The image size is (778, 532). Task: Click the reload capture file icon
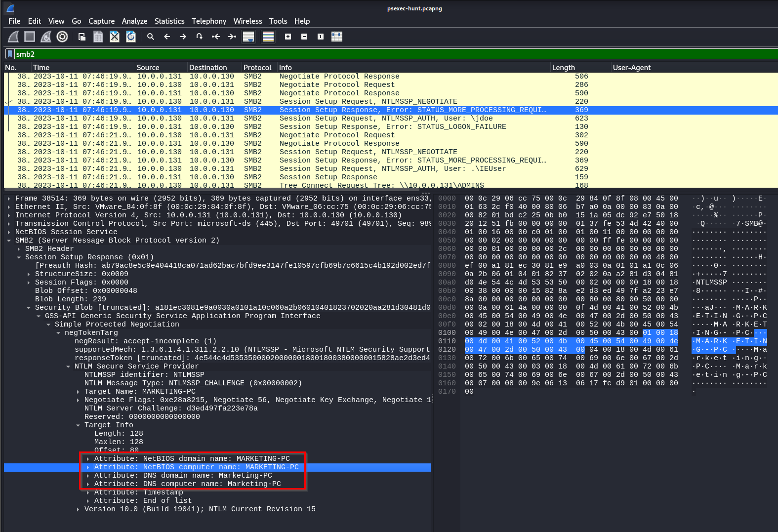pos(131,37)
